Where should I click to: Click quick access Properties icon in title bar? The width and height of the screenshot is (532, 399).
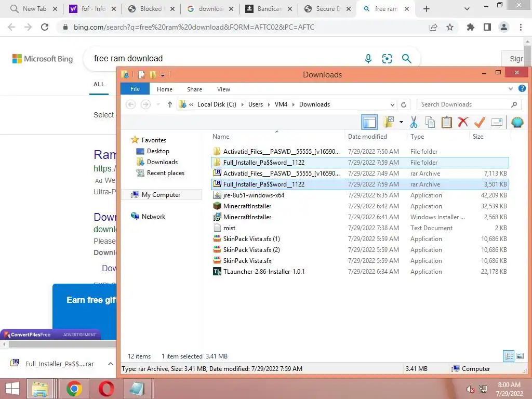click(x=141, y=74)
